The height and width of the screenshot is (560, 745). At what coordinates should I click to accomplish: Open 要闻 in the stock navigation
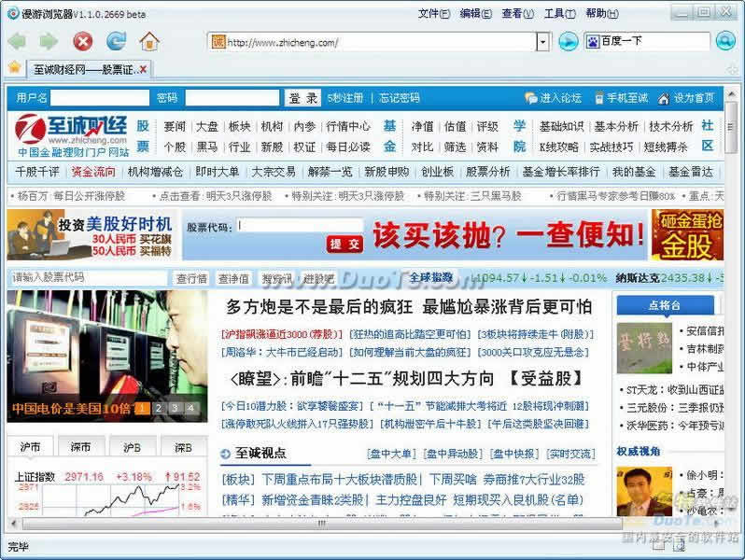pos(175,126)
